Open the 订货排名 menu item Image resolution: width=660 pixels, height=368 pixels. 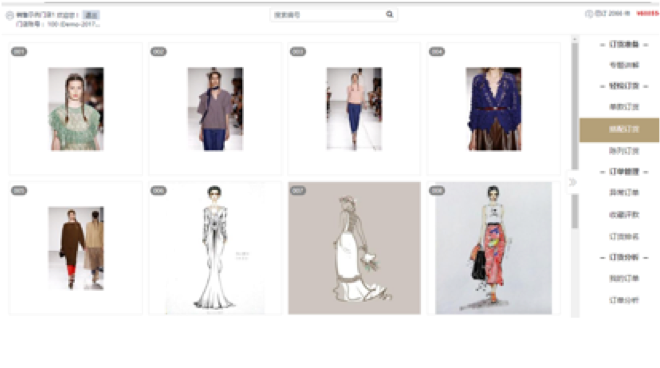tap(624, 236)
